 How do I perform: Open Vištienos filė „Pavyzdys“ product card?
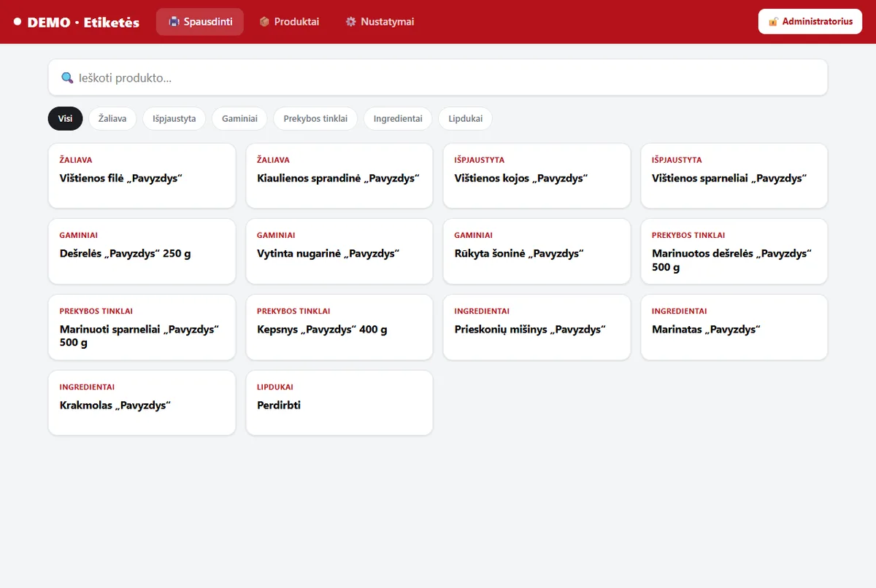(x=142, y=176)
